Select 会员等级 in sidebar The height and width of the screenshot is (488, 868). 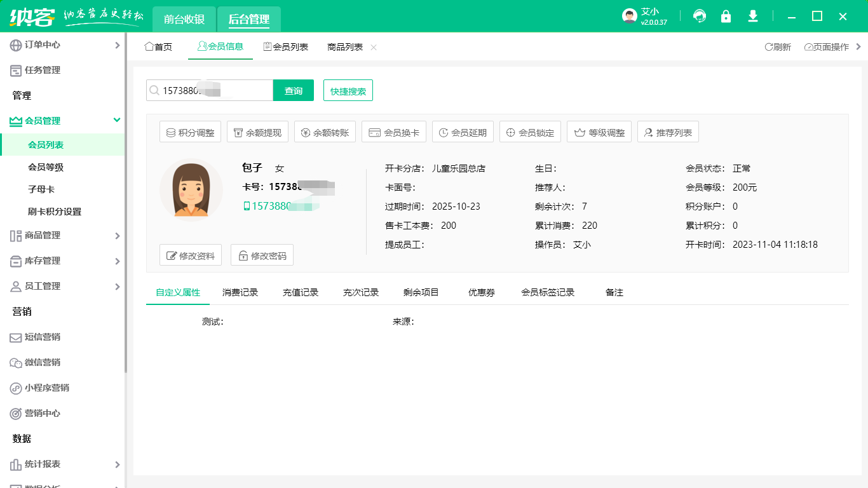(46, 167)
